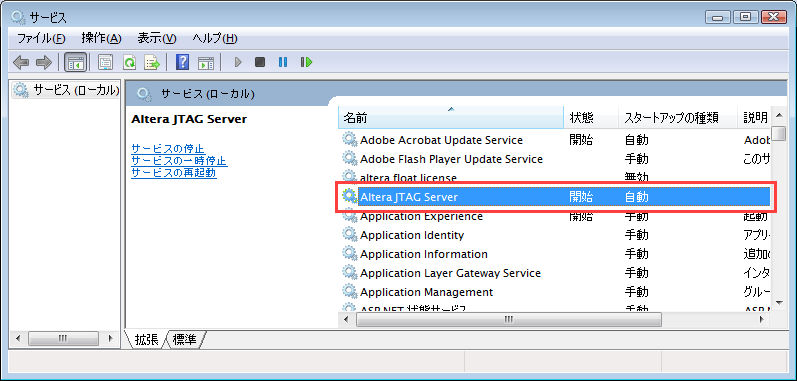Click 開始 status of Adobe Acrobat Update Service
This screenshot has width=797, height=381.
pyautogui.click(x=581, y=140)
